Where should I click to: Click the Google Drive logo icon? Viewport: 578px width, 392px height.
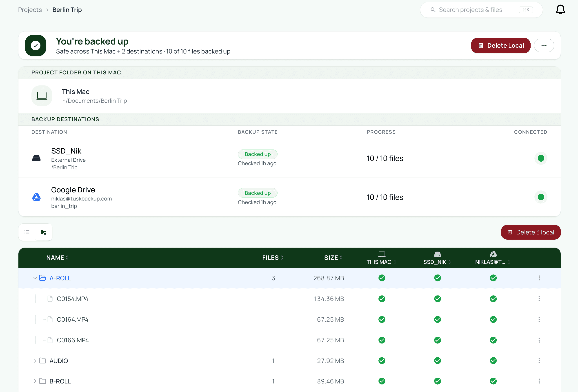36,197
